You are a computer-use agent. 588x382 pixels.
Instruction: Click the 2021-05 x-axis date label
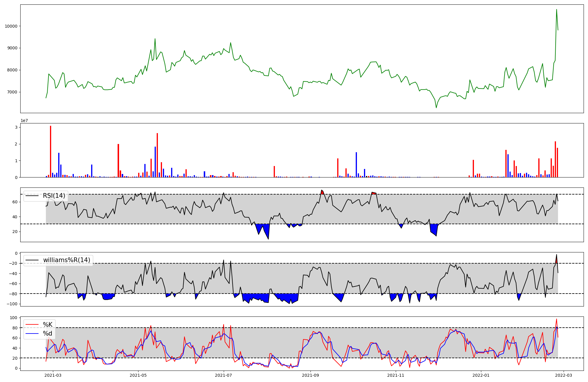point(138,375)
